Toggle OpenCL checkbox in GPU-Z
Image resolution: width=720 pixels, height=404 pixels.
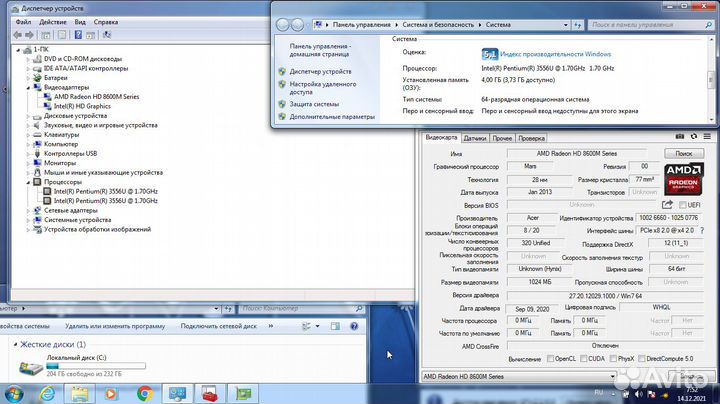(551, 359)
